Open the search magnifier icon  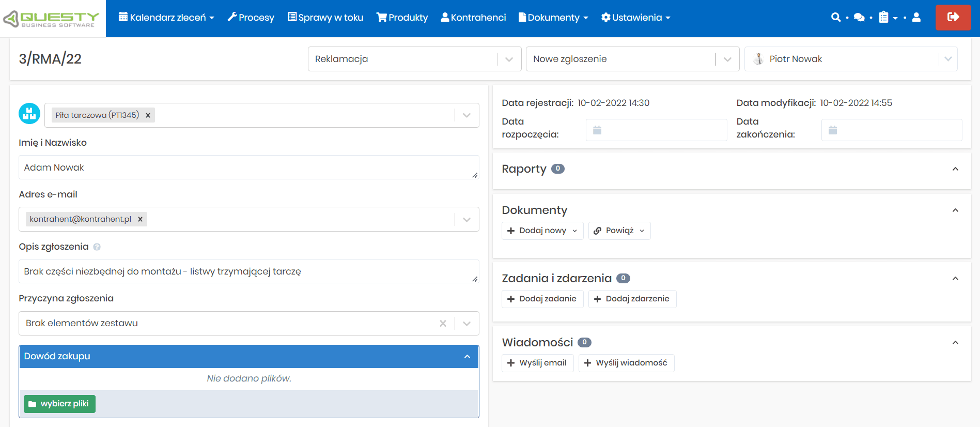pyautogui.click(x=835, y=17)
